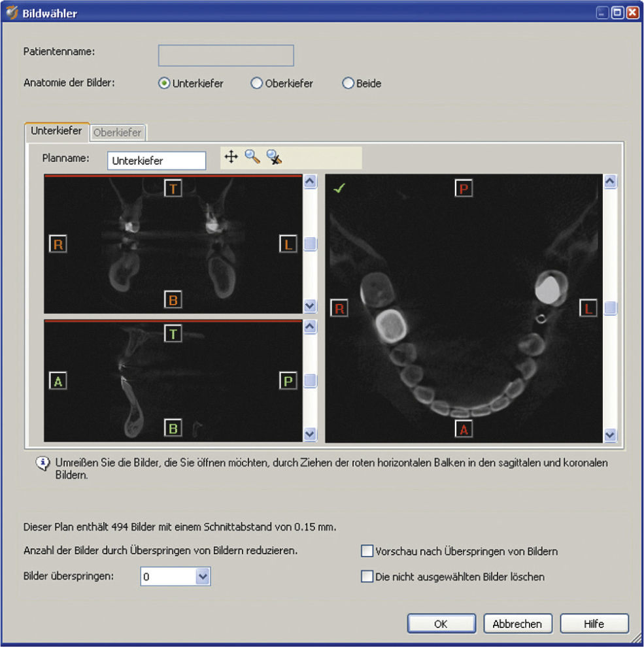
Task: Click the green P marker in sagittal view
Action: tap(288, 380)
